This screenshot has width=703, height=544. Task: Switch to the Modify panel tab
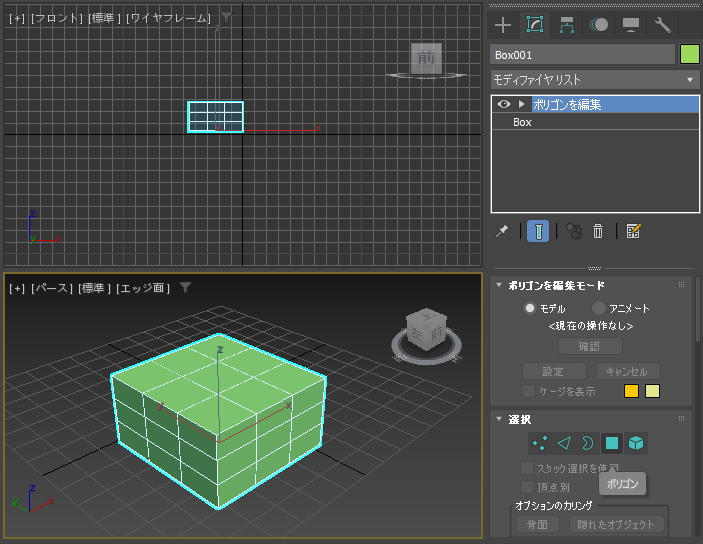tap(535, 25)
